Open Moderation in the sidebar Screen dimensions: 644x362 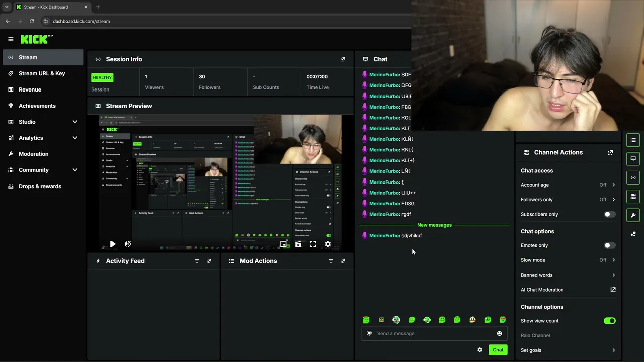[x=43, y=154]
